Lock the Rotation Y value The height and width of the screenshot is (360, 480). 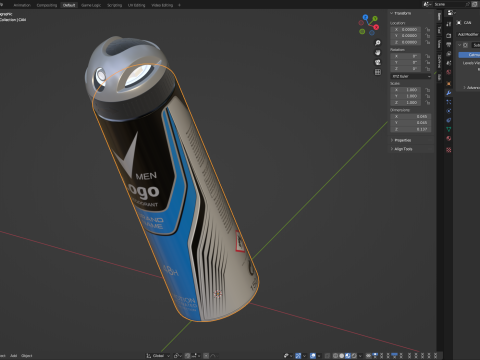tap(428, 62)
